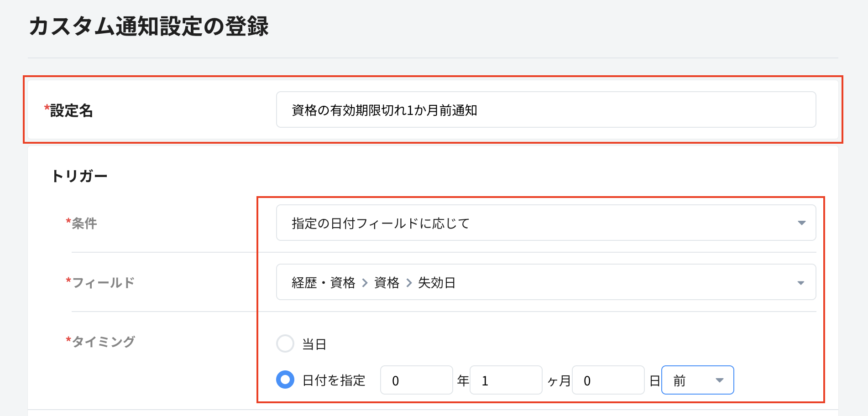Select the 日付を指定 radio button
The image size is (868, 416).
[285, 380]
